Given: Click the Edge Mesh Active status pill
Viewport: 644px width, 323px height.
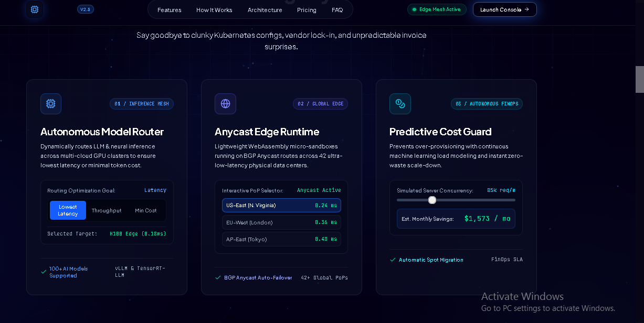Looking at the screenshot, I should click(x=437, y=9).
